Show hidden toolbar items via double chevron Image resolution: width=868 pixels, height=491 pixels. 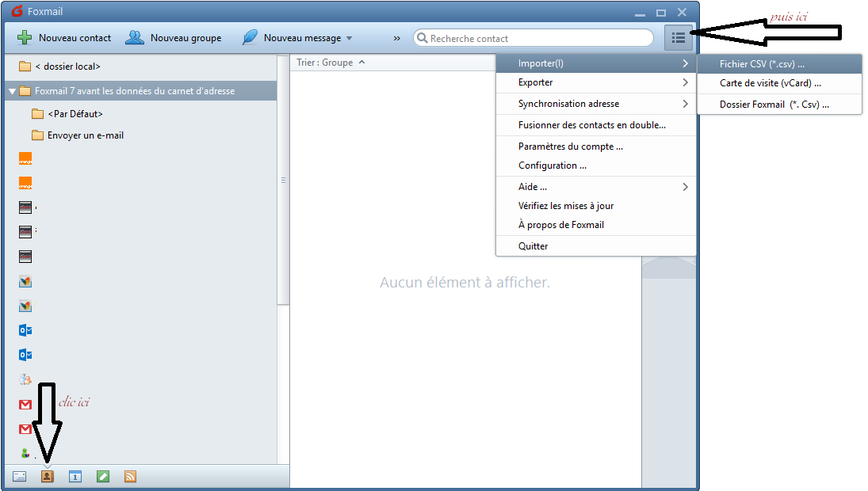[x=397, y=38]
